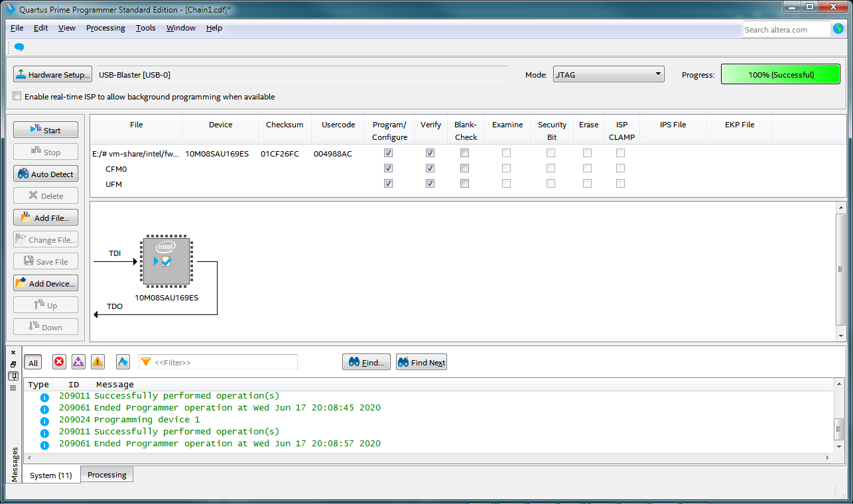Viewport: 853px width, 504px height.
Task: Switch to the System (11) tab
Action: 51,475
